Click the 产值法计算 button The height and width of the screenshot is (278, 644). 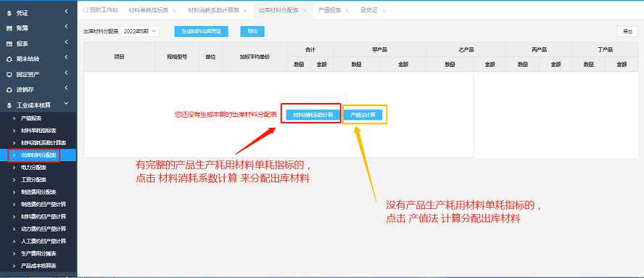(363, 115)
